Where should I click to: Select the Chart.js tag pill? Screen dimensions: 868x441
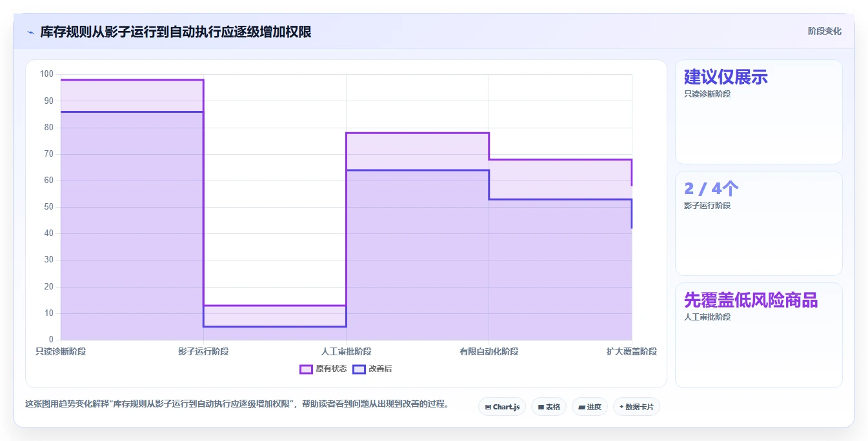[x=502, y=407]
